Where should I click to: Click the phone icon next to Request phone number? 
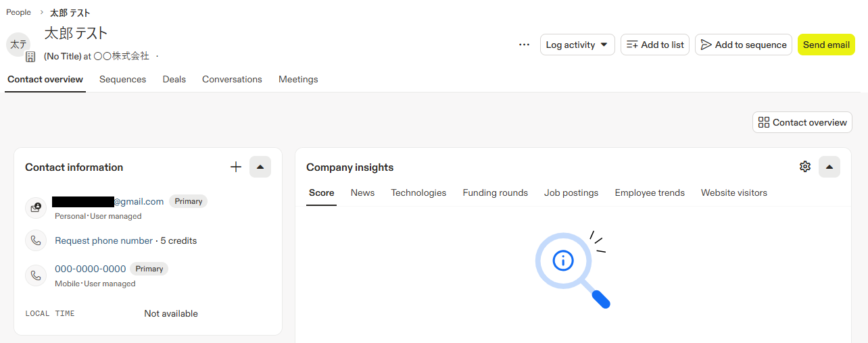(36, 240)
